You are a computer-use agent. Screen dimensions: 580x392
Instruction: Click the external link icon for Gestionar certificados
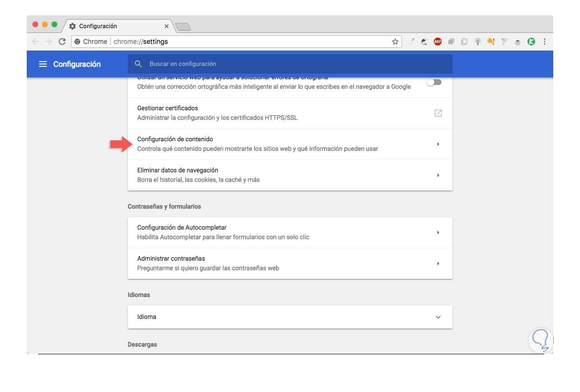pyautogui.click(x=438, y=113)
